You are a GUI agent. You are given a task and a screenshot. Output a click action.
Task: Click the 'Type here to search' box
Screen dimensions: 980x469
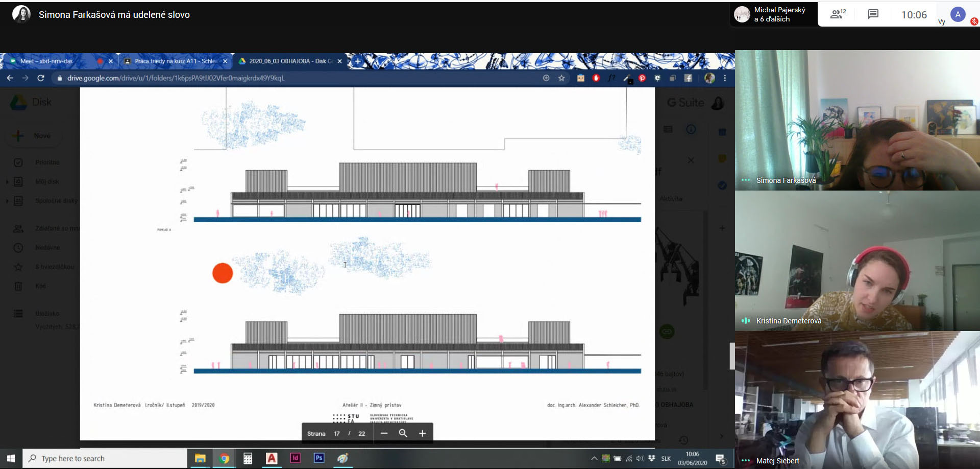(105, 458)
